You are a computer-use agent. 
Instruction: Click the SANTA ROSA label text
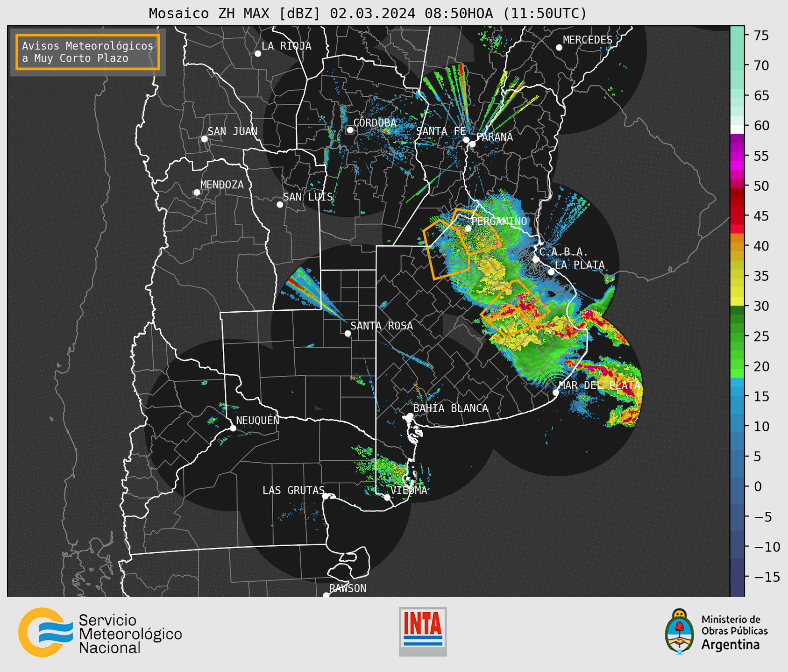pos(382,326)
